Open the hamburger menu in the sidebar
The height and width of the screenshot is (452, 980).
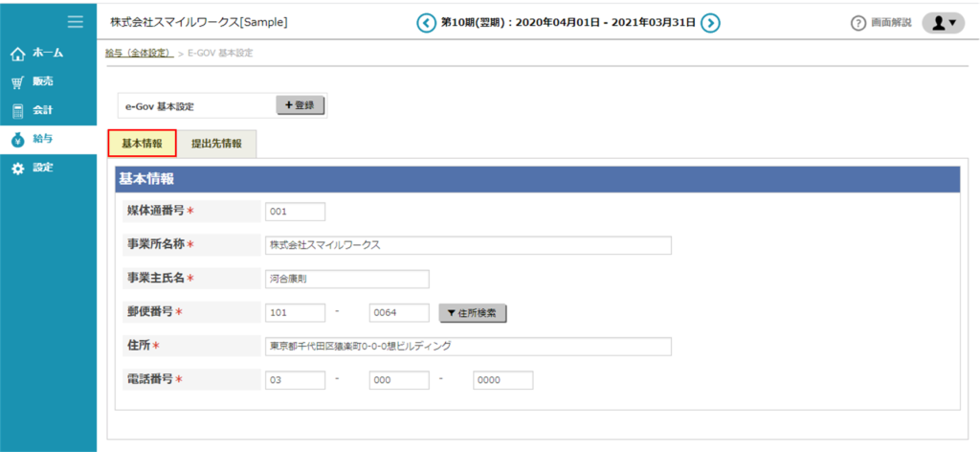75,22
